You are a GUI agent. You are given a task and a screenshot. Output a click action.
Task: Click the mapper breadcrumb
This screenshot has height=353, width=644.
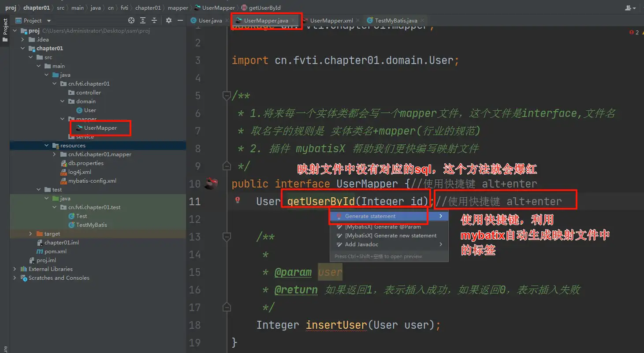pyautogui.click(x=178, y=8)
